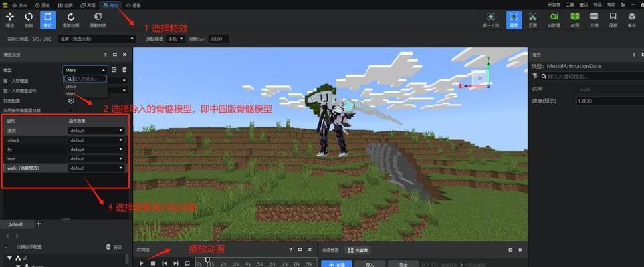Open the Map (地图) tab
The width and height of the screenshot is (644, 267).
65,5
